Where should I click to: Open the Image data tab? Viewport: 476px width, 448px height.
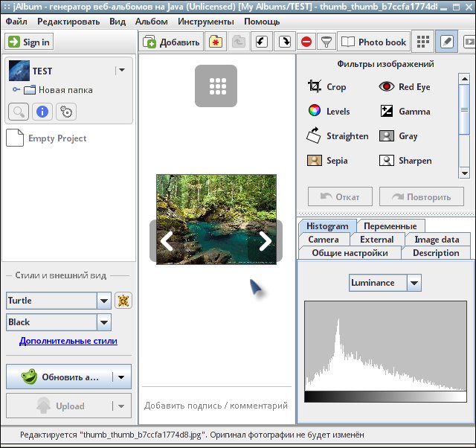pos(437,240)
